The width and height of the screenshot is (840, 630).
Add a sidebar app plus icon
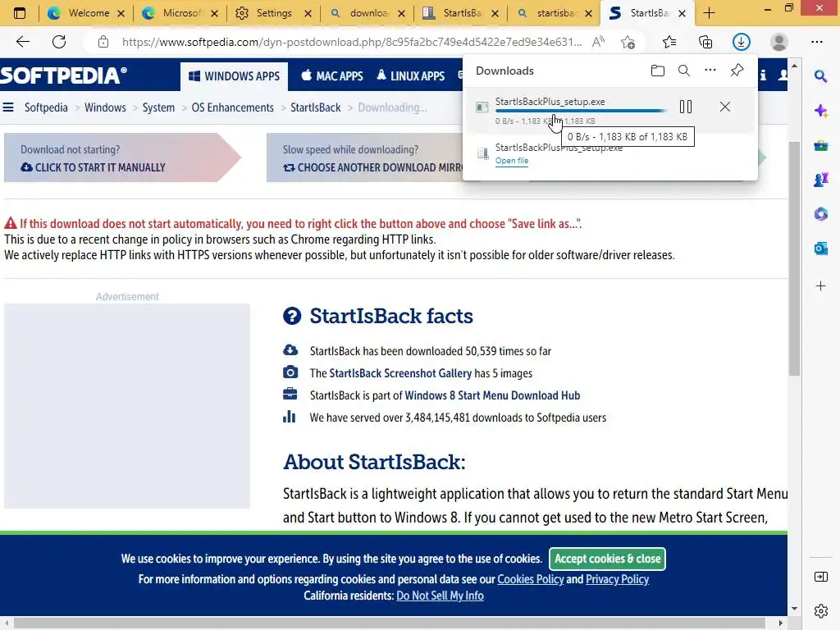pos(820,286)
